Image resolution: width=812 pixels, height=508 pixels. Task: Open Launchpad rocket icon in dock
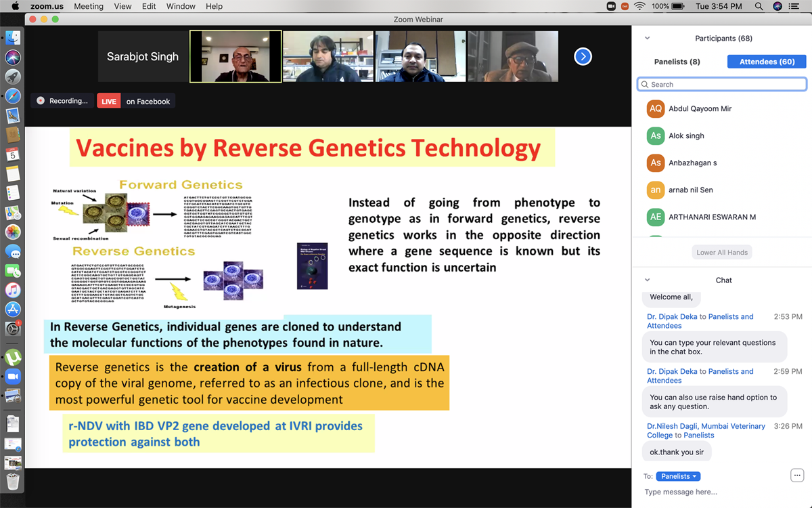click(13, 77)
